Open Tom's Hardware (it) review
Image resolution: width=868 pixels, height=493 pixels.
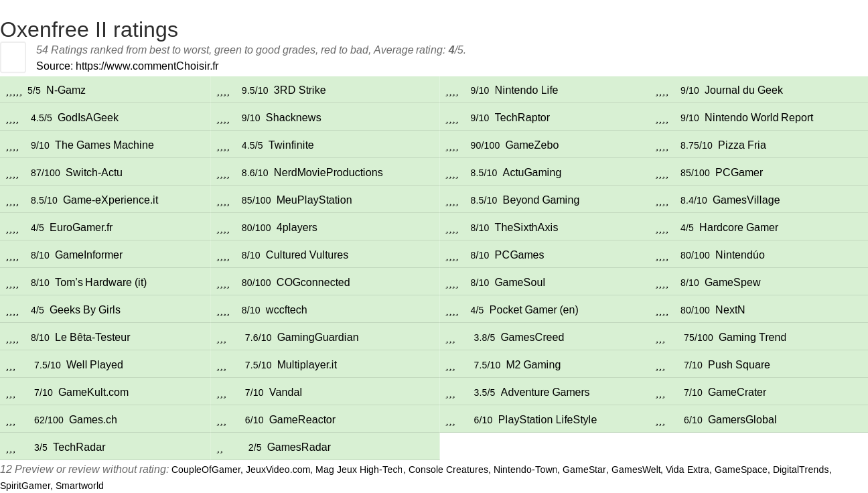point(100,282)
